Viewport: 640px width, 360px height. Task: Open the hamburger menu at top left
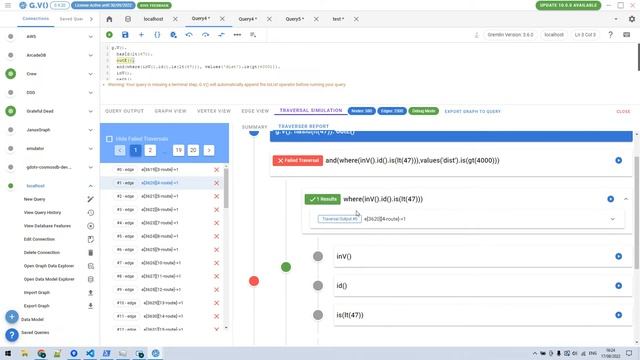pyautogui.click(x=8, y=5)
